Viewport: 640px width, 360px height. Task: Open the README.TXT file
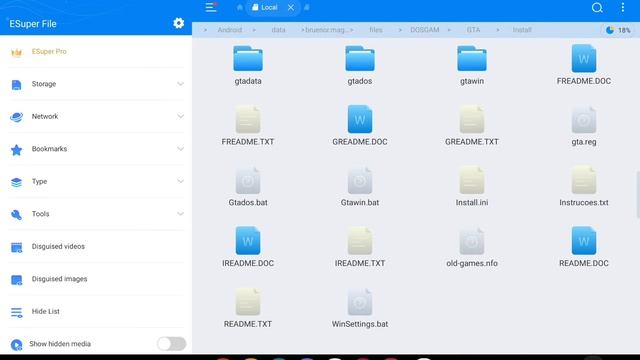point(248,308)
